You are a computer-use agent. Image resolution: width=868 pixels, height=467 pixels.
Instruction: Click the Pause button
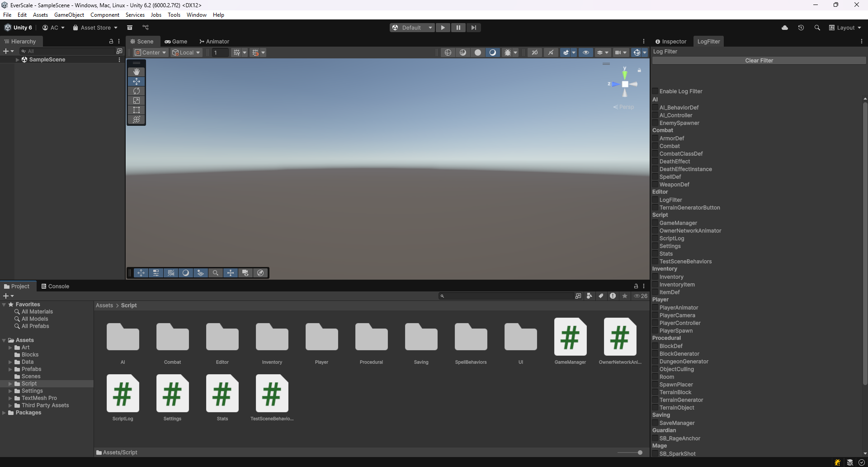pos(458,28)
